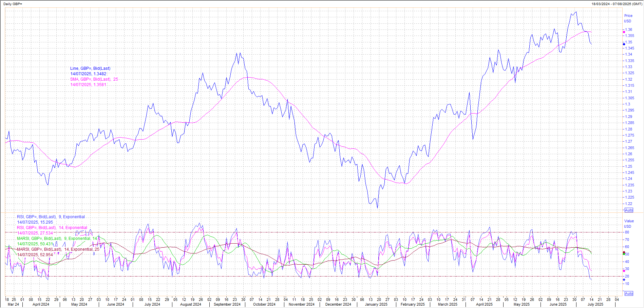The height and width of the screenshot is (308, 644).
Task: Click the January 2025 month label
Action: tap(376, 305)
